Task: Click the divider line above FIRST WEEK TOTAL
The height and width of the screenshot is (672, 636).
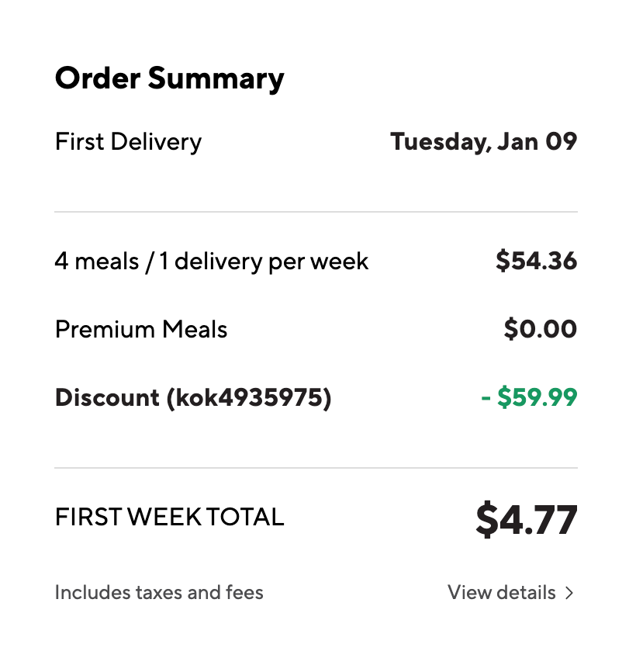Action: [316, 468]
